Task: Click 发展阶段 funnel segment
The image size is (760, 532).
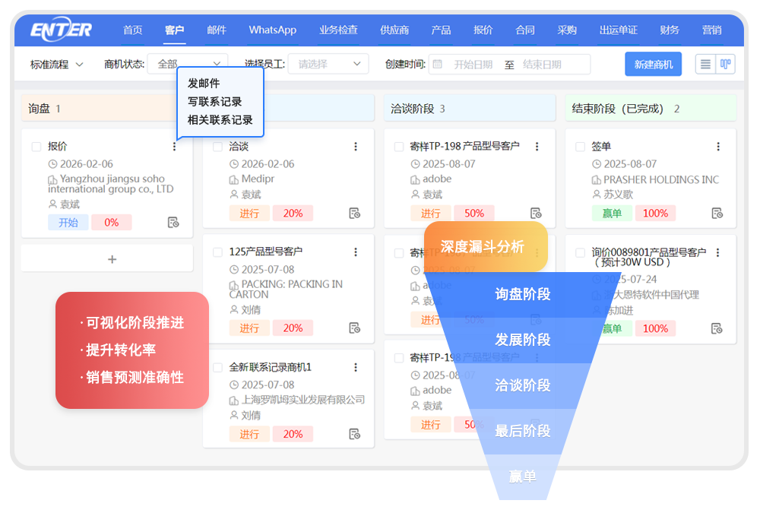Action: coord(523,340)
